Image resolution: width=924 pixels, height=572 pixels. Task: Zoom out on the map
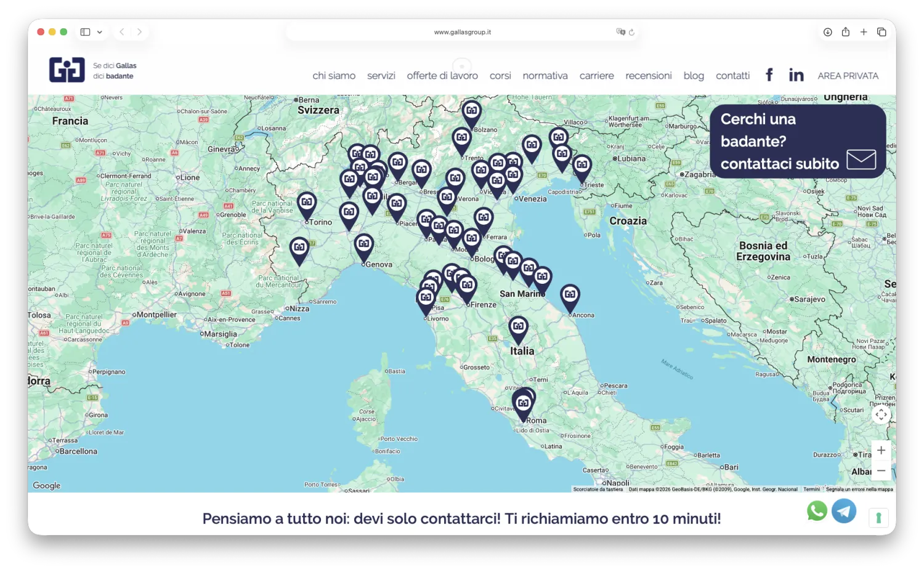tap(881, 470)
